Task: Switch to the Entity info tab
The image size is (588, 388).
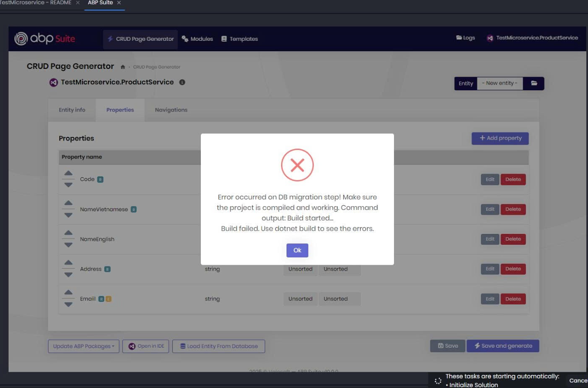Action: coord(72,110)
